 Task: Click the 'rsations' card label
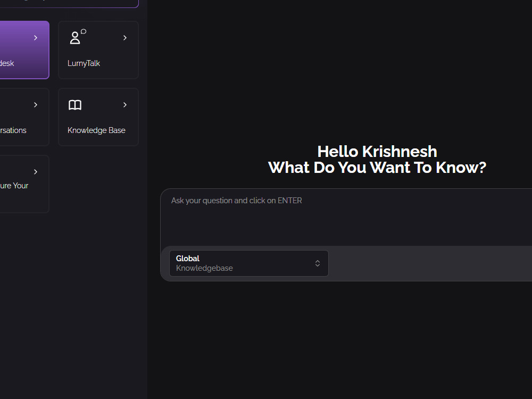coord(13,131)
